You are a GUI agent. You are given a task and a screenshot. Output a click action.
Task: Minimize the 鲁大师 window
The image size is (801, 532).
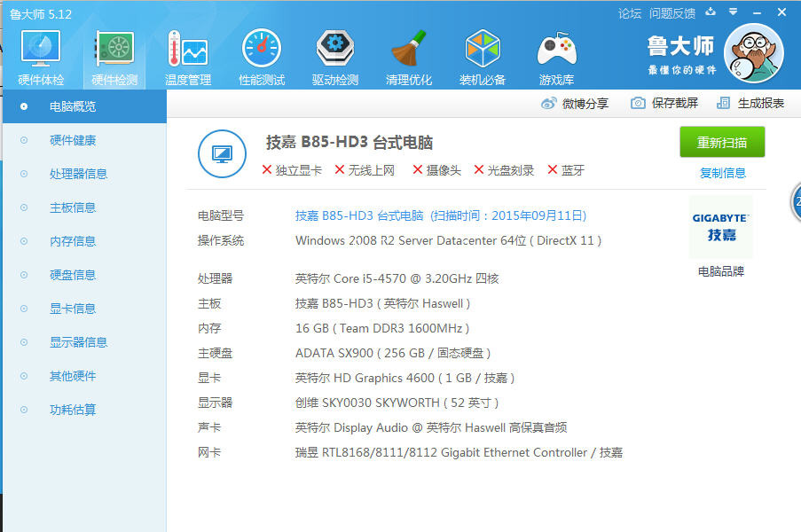pyautogui.click(x=757, y=12)
